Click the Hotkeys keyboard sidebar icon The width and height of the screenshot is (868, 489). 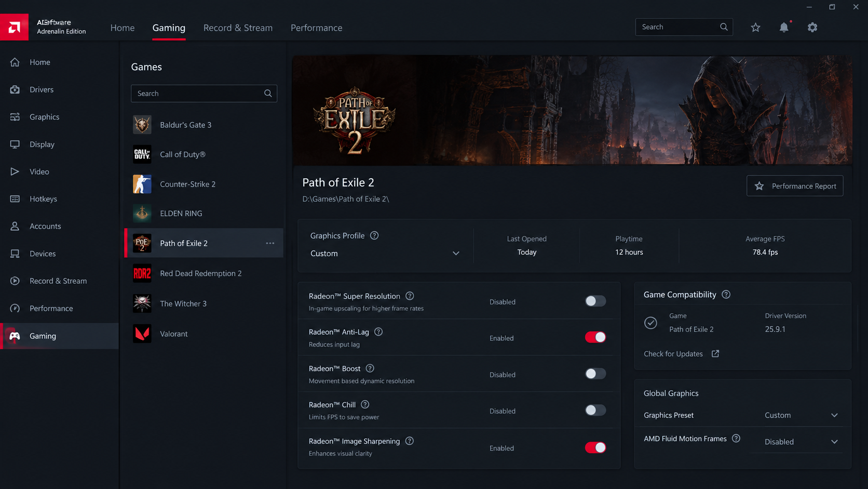[15, 199]
